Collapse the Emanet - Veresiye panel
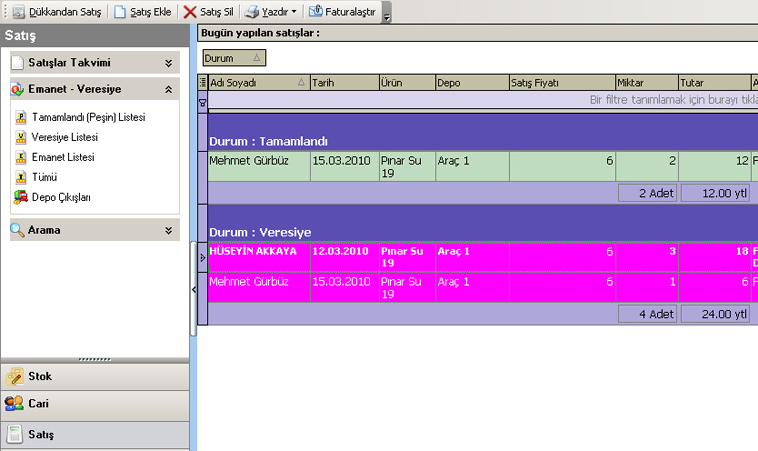 coord(169,89)
